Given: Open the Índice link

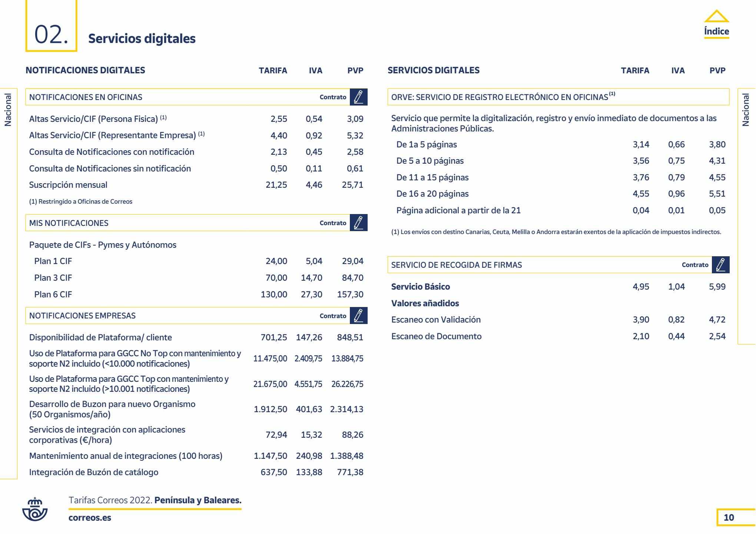Looking at the screenshot, I should point(716,31).
